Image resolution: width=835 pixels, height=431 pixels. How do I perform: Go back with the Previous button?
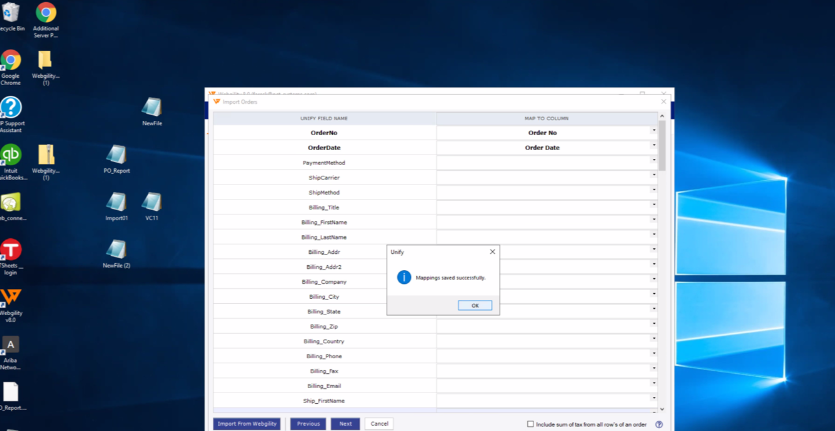coord(308,424)
